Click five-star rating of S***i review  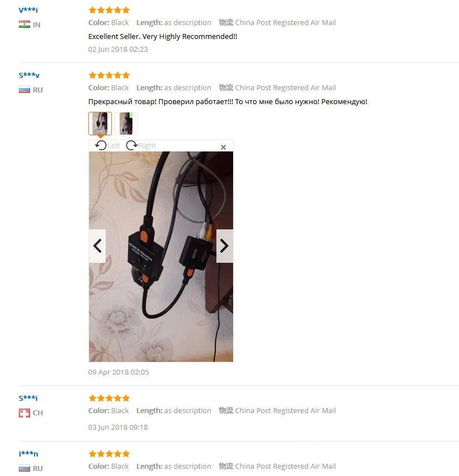109,398
